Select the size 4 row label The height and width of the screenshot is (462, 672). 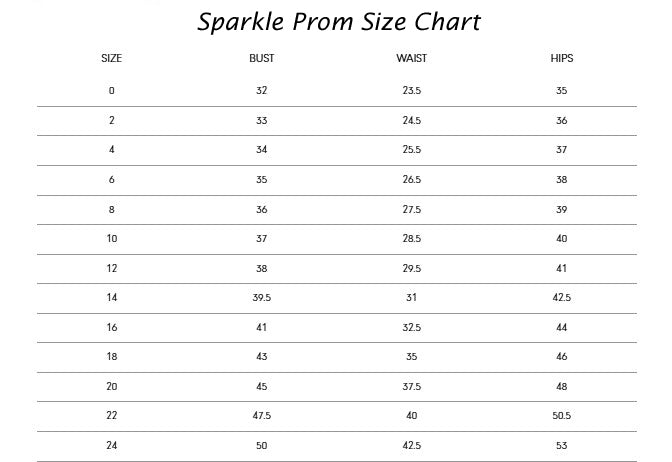(112, 150)
